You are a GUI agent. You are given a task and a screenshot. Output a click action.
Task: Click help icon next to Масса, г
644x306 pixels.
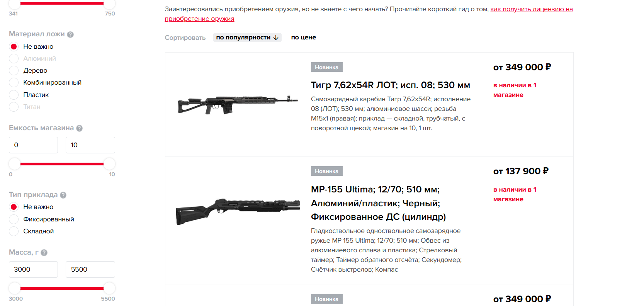click(44, 253)
